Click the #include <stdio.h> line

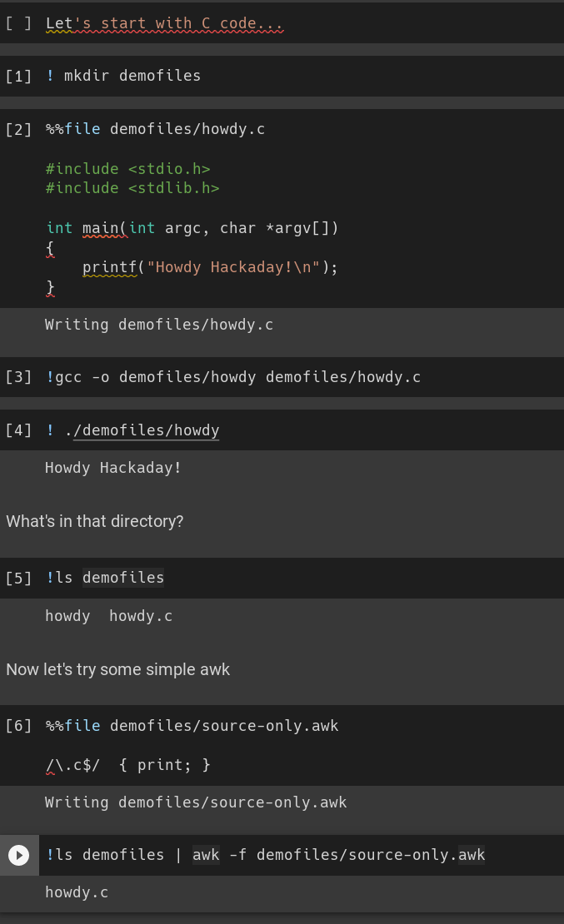[x=127, y=169]
